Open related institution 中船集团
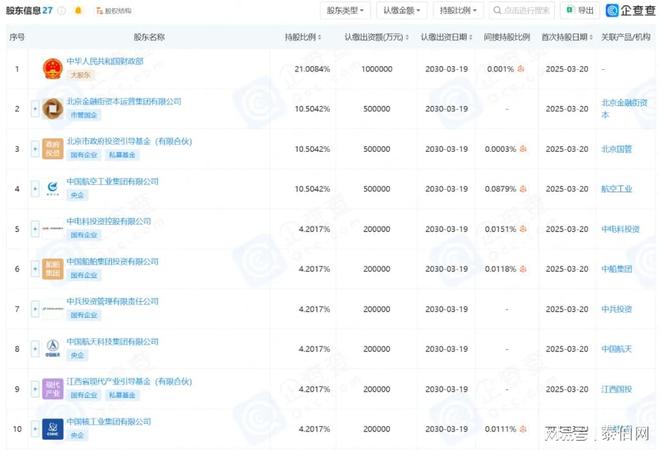 pyautogui.click(x=617, y=269)
